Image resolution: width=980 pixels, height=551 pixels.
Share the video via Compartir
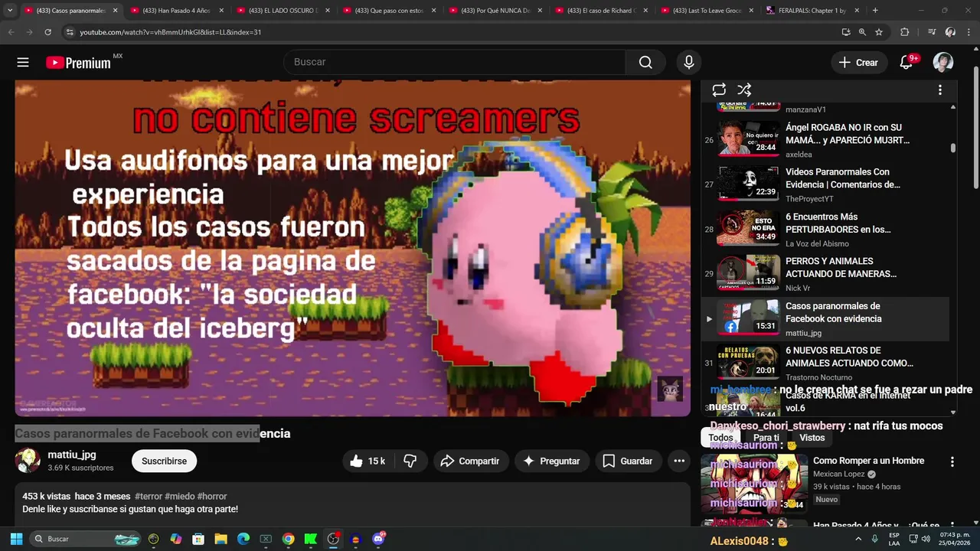click(471, 461)
